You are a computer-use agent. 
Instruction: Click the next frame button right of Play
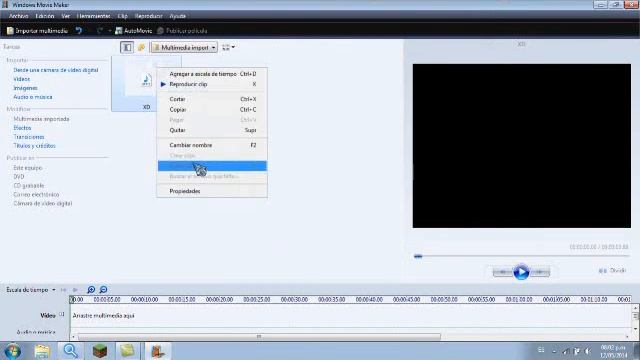click(540, 272)
